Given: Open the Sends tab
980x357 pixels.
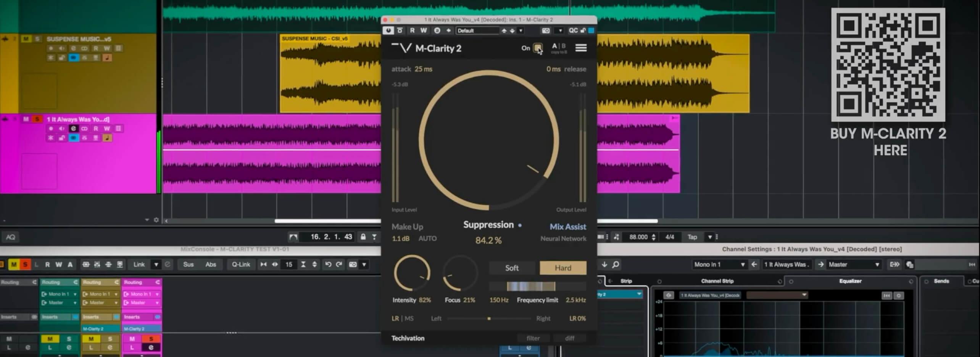Looking at the screenshot, I should coord(941,281).
